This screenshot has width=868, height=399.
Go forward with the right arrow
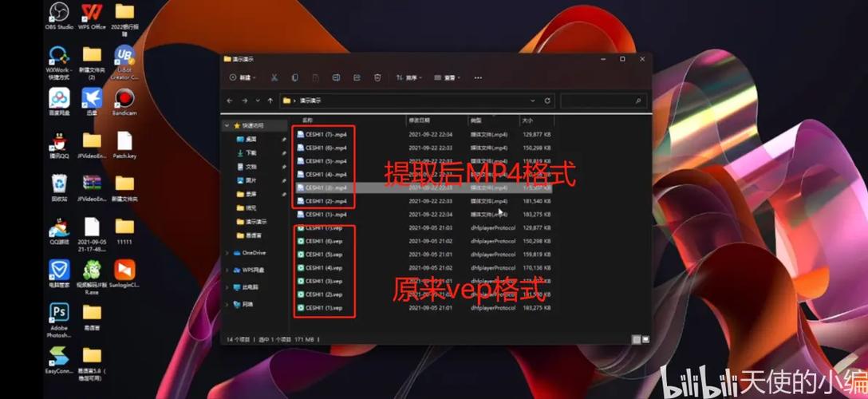point(245,101)
